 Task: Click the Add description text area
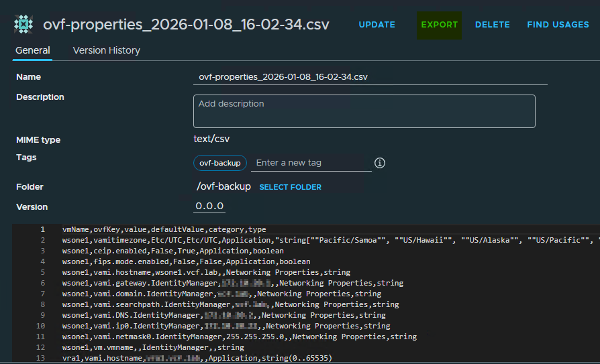point(364,111)
